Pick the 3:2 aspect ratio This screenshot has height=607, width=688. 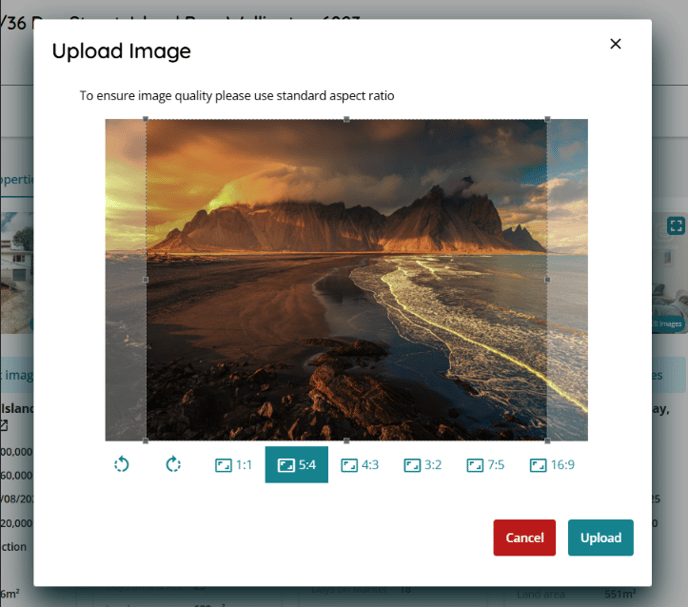(422, 465)
